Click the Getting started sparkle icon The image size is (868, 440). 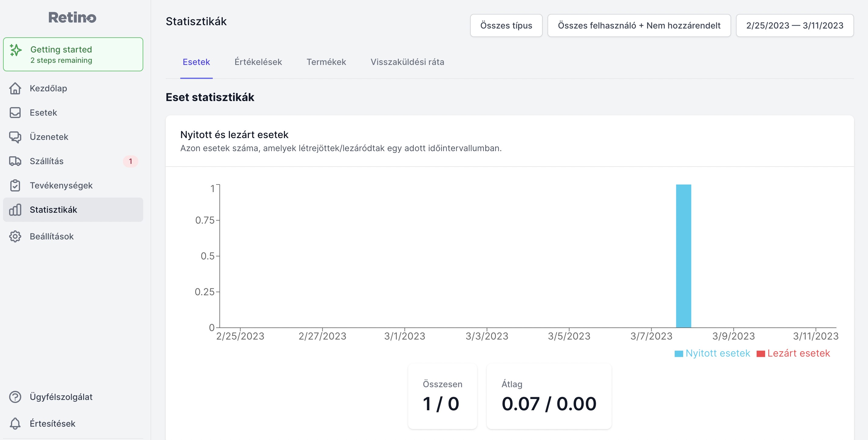click(x=15, y=50)
